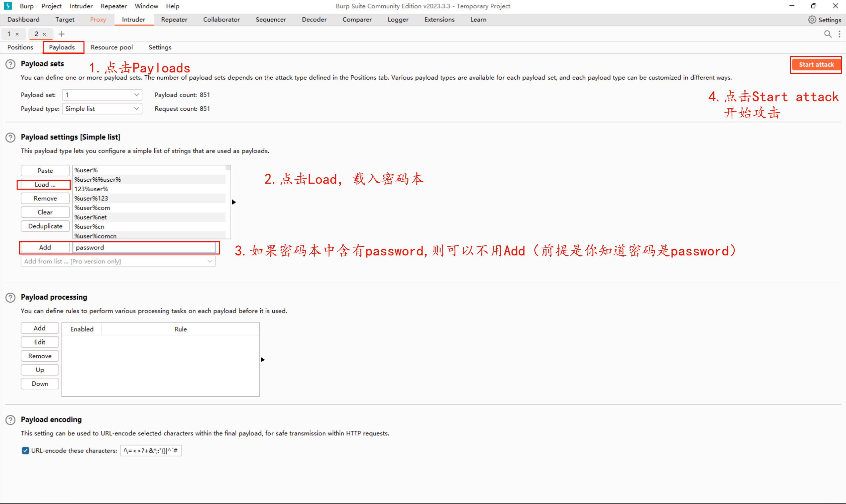Open help for Payload encoding section

tap(10, 420)
